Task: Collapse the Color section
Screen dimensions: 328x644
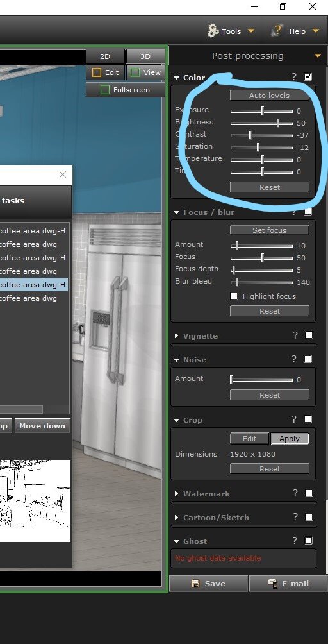Action: [177, 78]
